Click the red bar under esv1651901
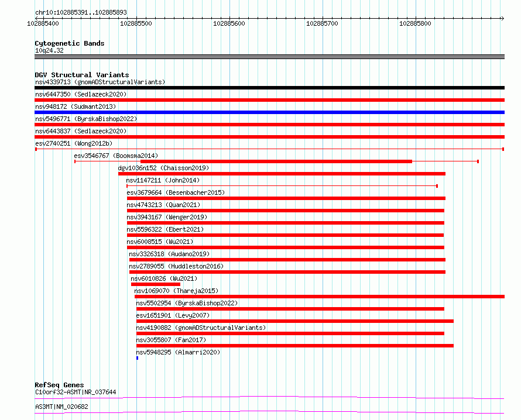The width and height of the screenshot is (521, 420). click(295, 321)
